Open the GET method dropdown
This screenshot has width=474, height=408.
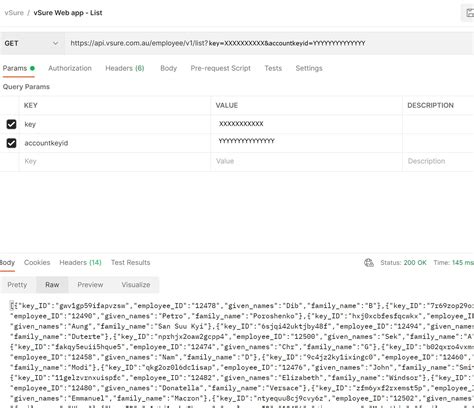(x=32, y=43)
